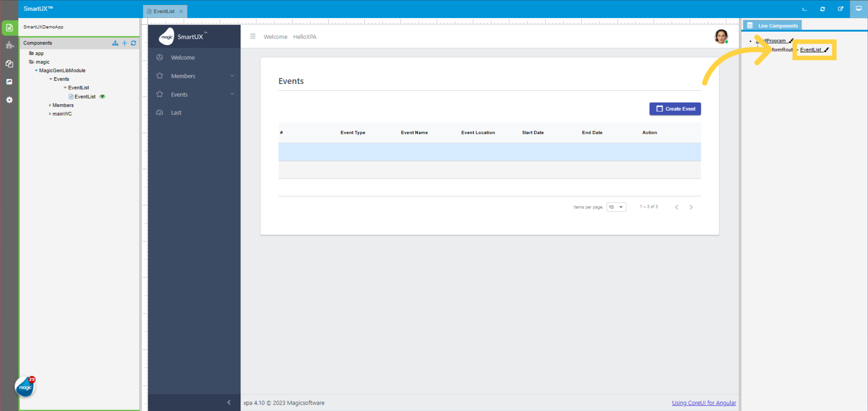868x411 pixels.
Task: Open the terminal console icon in top bar
Action: (x=804, y=9)
